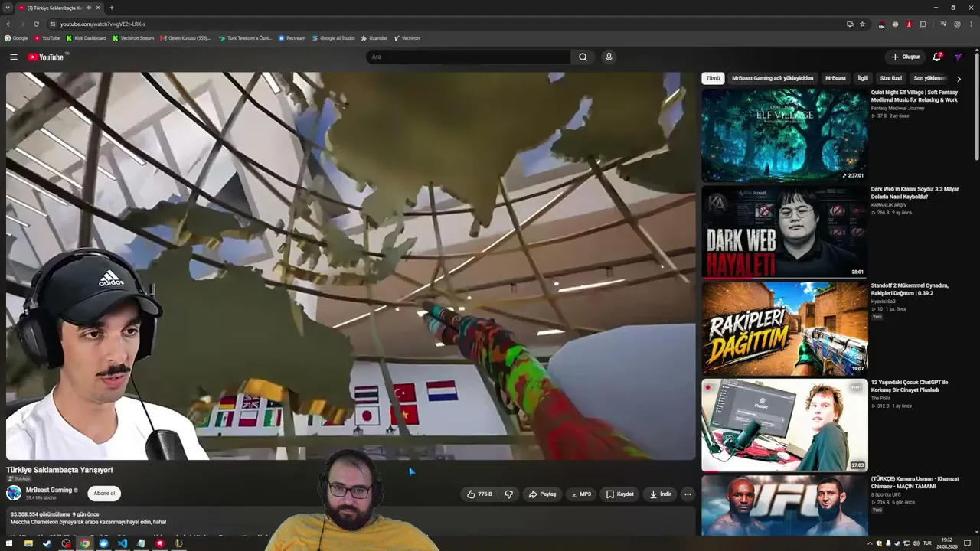Open more actions three-dot menu under video
Image resolution: width=980 pixels, height=551 pixels.
coord(688,494)
